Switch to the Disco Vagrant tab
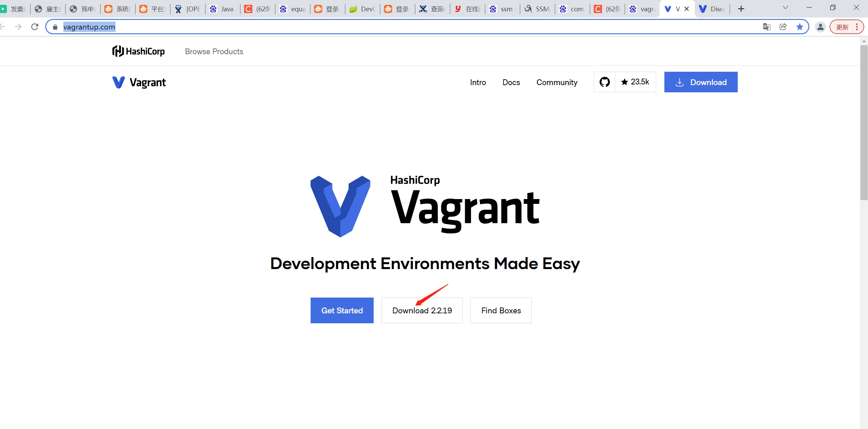 pyautogui.click(x=712, y=9)
